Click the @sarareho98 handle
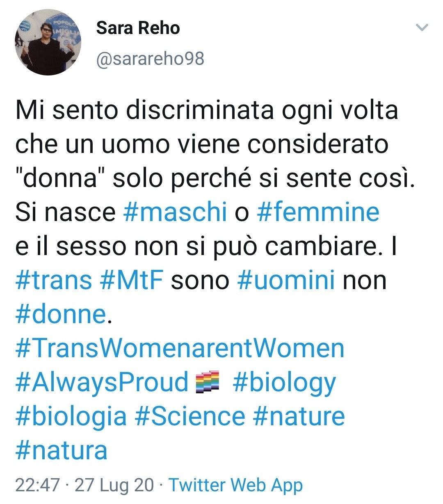 click(150, 59)
